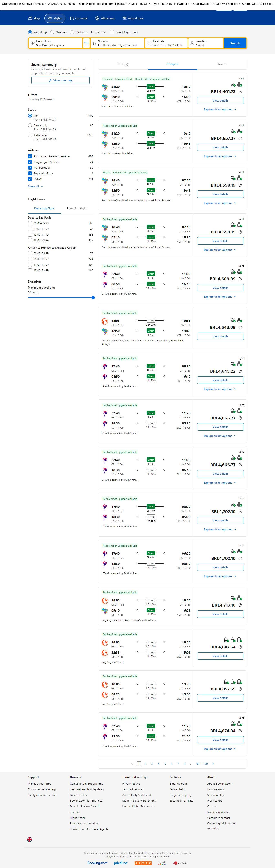Click the Leaving from Sao Paulo field
The width and height of the screenshot is (275, 868).
coord(56,43)
